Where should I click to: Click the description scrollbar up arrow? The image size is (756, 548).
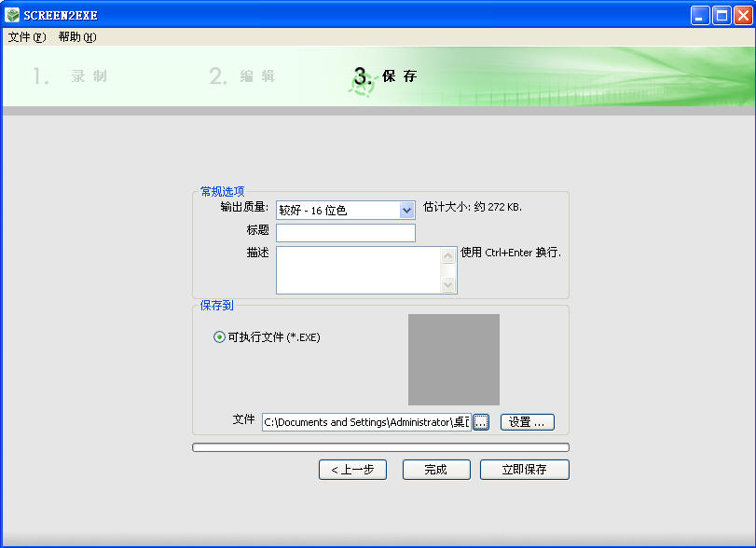pyautogui.click(x=447, y=255)
